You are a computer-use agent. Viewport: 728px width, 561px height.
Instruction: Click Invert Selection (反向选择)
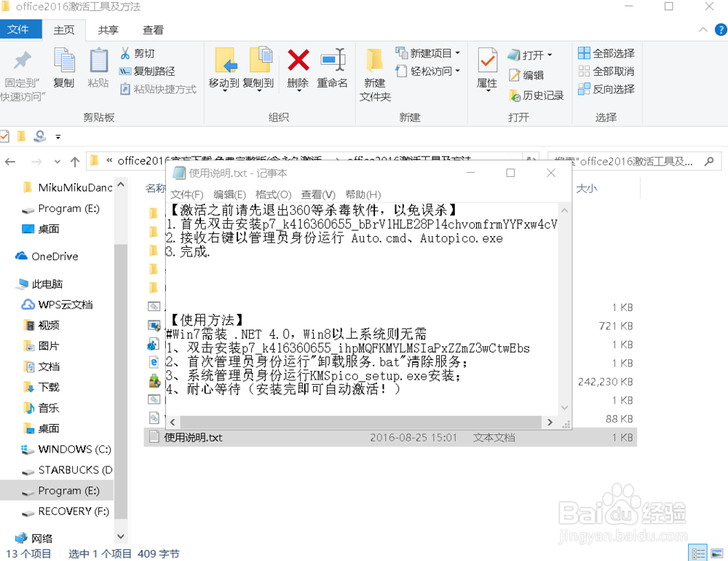606,89
